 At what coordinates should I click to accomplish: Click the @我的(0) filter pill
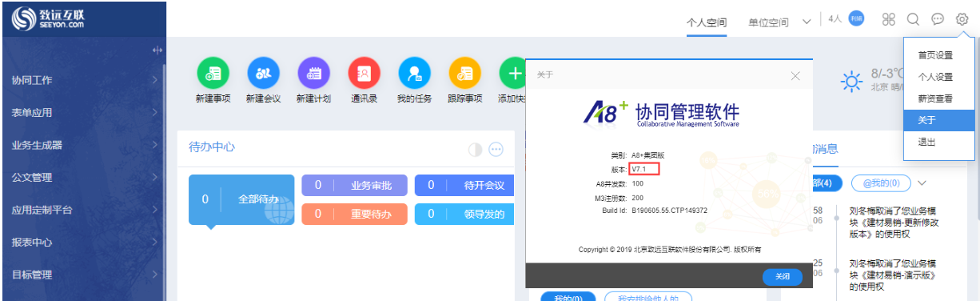click(881, 183)
